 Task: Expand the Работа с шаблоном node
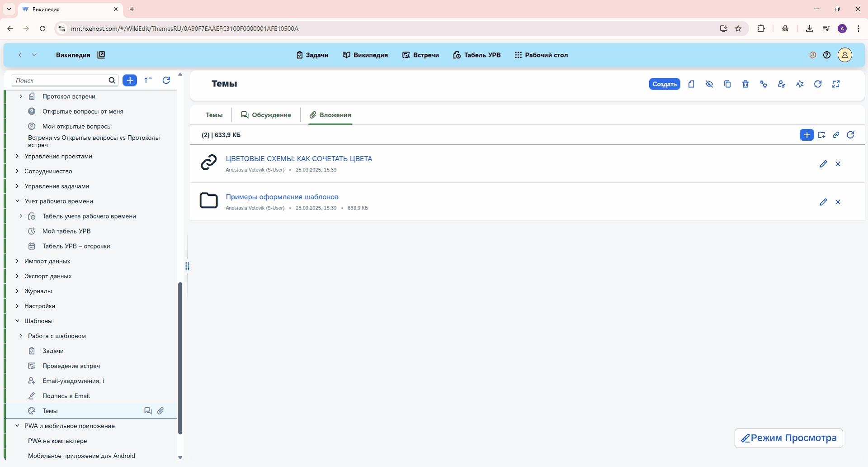tap(21, 336)
